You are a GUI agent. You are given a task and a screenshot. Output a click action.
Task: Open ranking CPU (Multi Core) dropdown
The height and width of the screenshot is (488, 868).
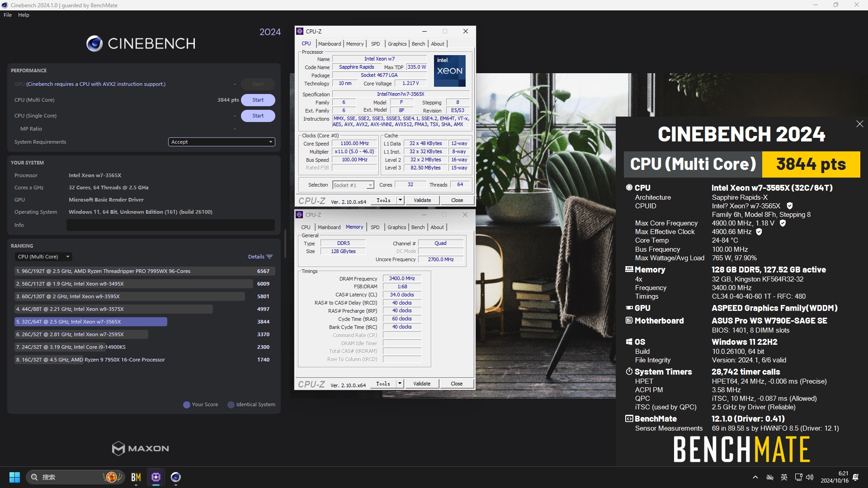pos(43,257)
